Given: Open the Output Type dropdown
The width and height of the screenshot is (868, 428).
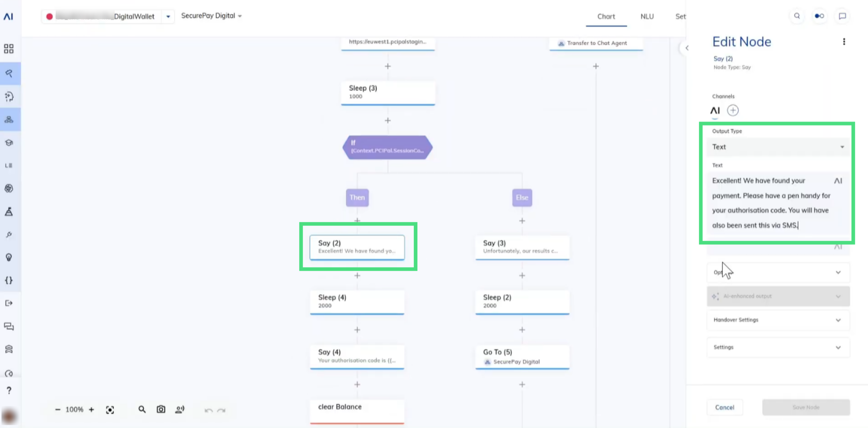Looking at the screenshot, I should point(778,147).
